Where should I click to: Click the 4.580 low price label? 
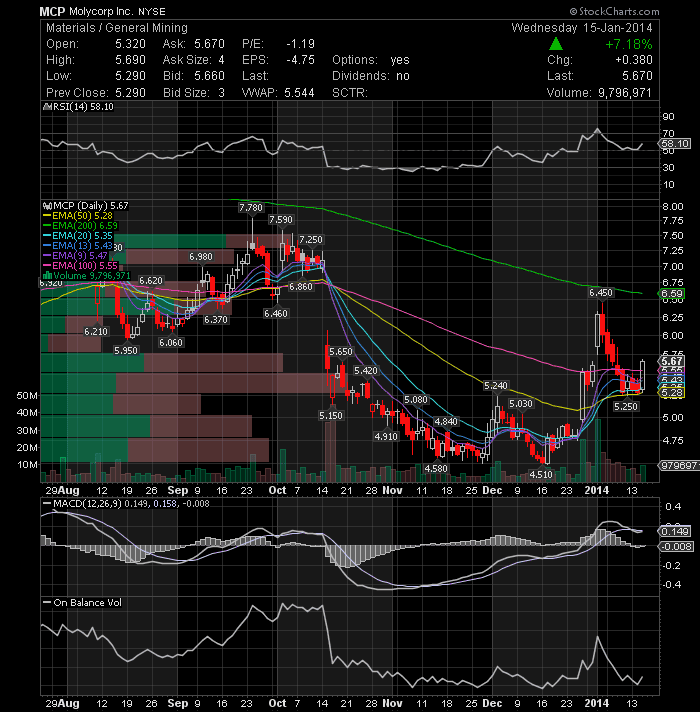point(436,469)
